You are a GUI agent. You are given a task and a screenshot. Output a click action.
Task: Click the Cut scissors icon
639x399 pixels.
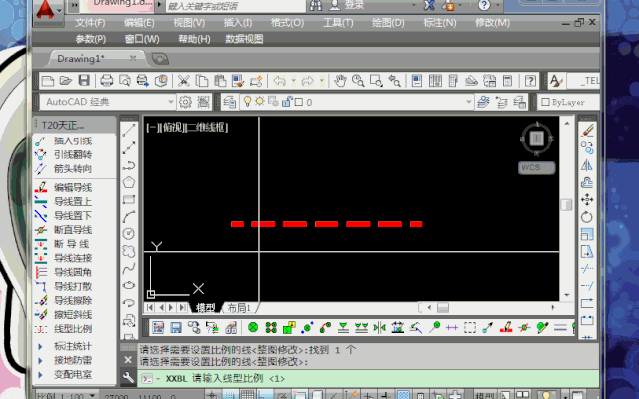(184, 81)
